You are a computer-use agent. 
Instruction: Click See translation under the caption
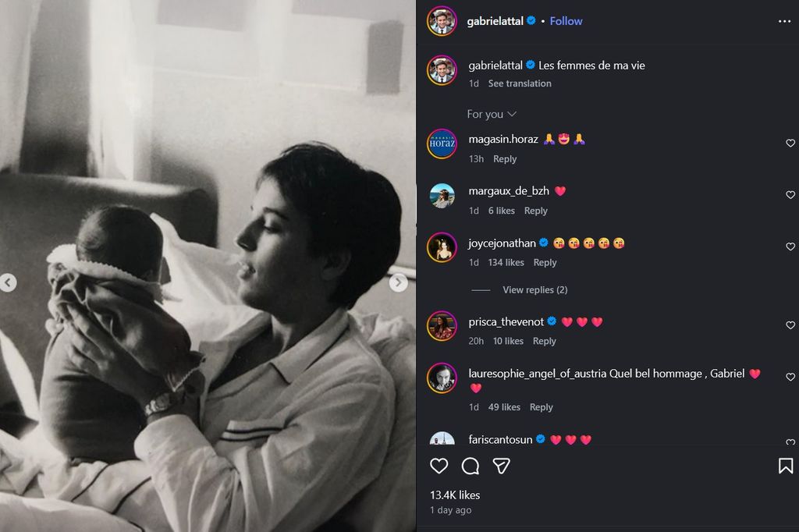[x=520, y=83]
